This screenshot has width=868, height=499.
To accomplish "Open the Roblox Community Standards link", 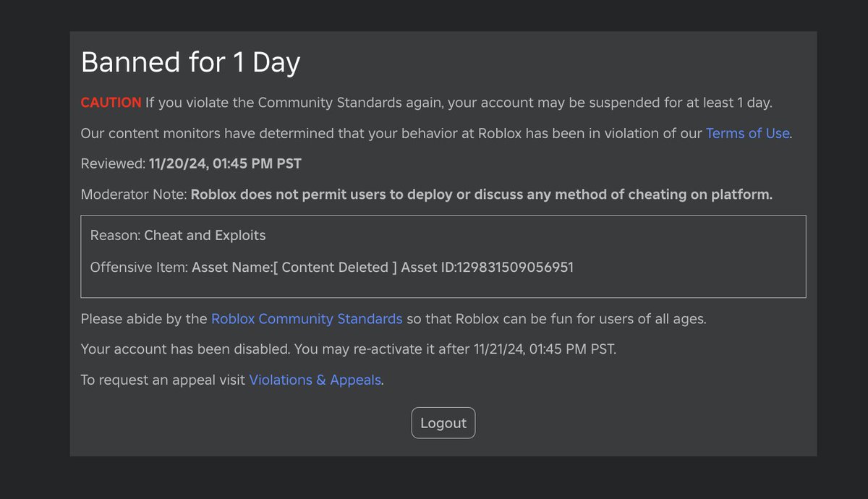I will click(x=307, y=319).
